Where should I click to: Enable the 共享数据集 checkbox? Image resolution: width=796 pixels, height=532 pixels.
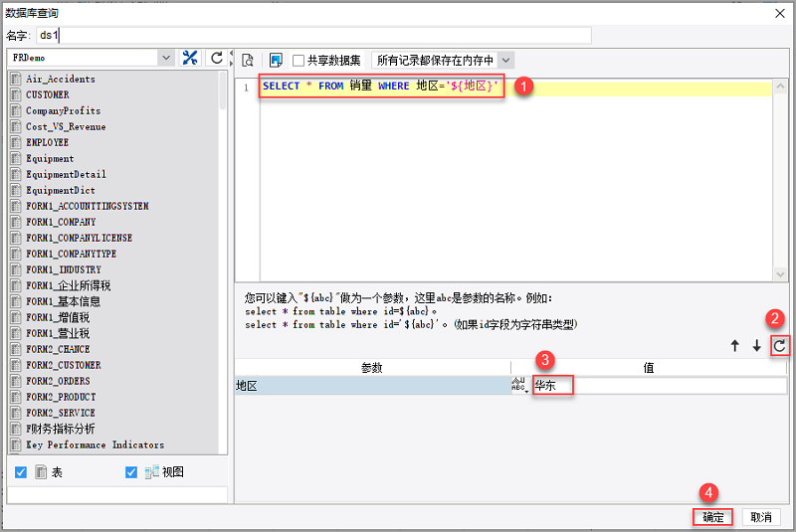click(x=298, y=61)
